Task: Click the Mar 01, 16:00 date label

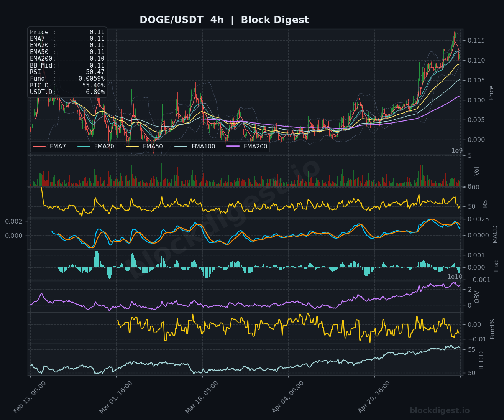Action: point(116,397)
